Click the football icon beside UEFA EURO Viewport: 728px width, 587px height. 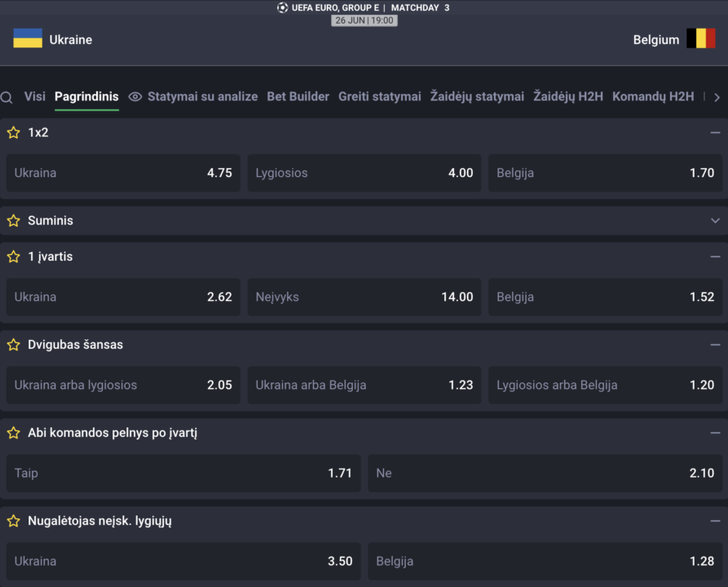282,7
